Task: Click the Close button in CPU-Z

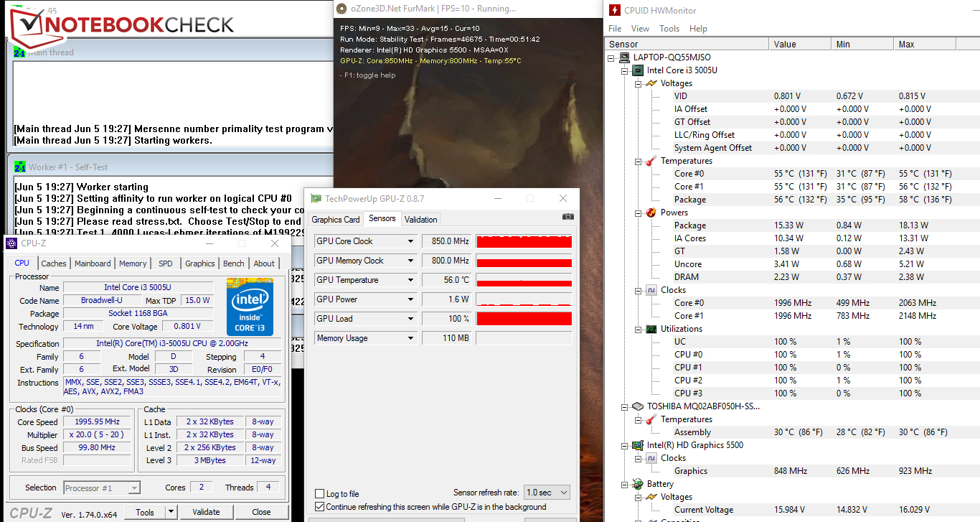Action: click(261, 512)
